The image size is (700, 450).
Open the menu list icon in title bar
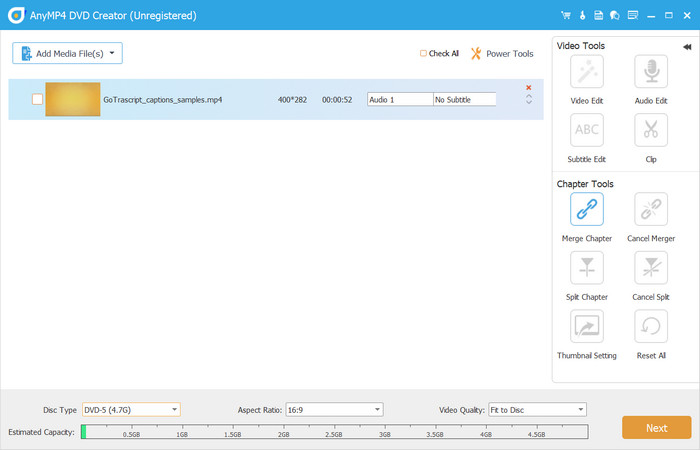pyautogui.click(x=633, y=15)
